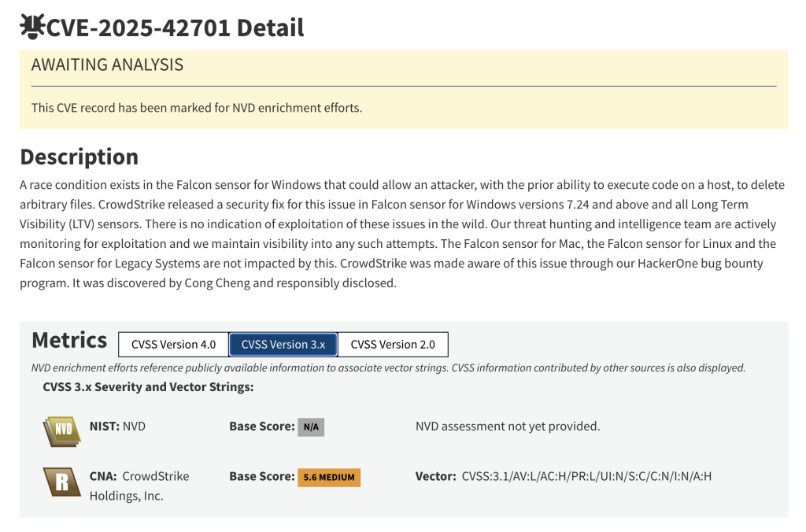
Task: Click the NVD enrichment efforts notice text
Action: pos(197,108)
